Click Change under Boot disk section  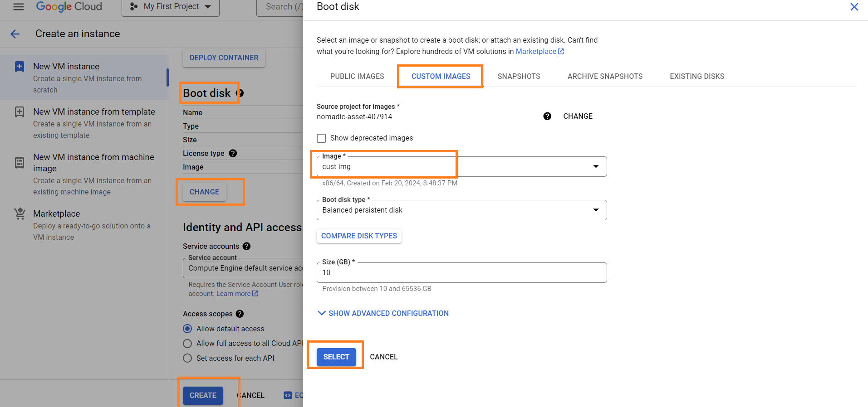(204, 192)
